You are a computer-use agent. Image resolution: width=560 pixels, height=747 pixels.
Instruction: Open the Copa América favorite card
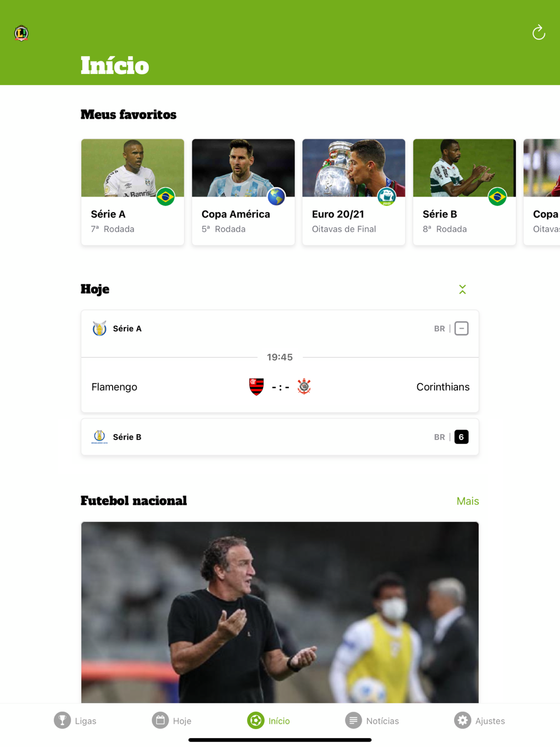click(x=243, y=192)
